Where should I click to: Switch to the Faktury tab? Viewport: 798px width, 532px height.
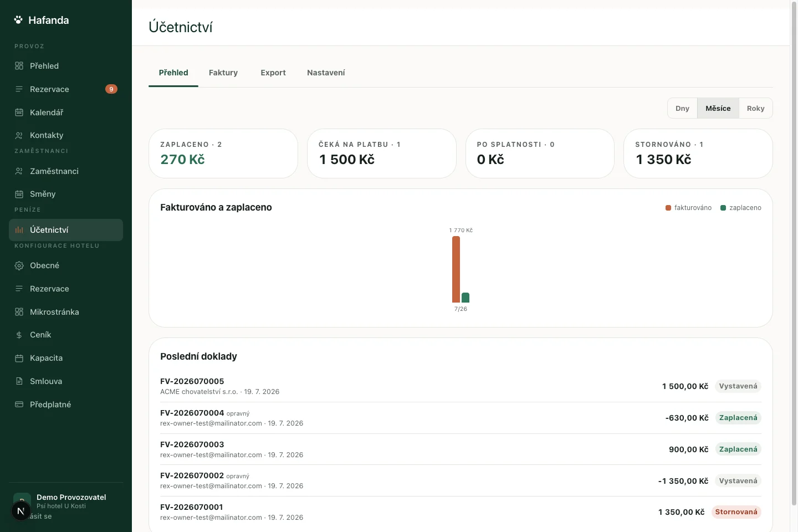click(x=223, y=73)
